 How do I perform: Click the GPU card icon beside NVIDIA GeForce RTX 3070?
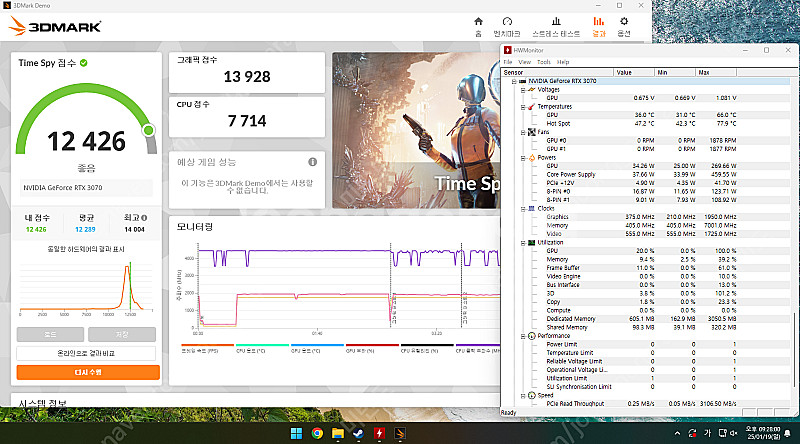pyautogui.click(x=522, y=81)
